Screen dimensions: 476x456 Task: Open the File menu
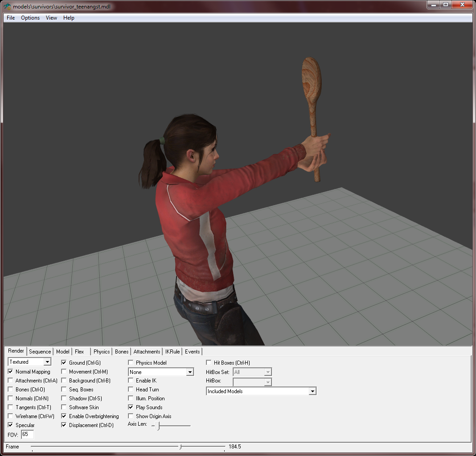pyautogui.click(x=11, y=18)
